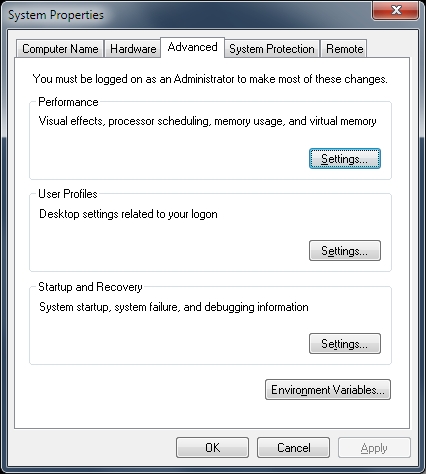Close the System Properties window

click(x=396, y=10)
